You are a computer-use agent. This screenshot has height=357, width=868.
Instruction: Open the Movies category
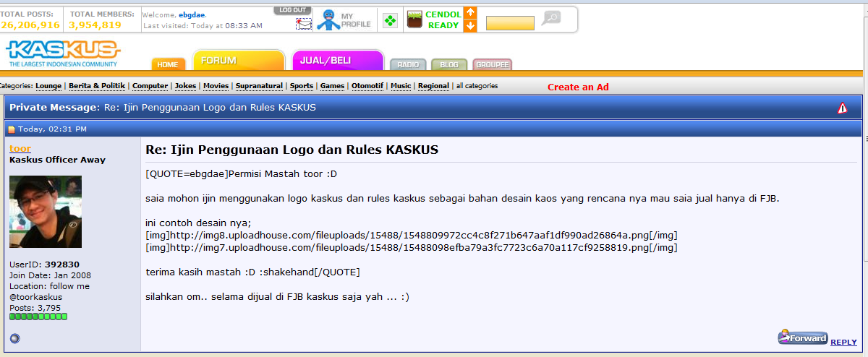point(216,86)
